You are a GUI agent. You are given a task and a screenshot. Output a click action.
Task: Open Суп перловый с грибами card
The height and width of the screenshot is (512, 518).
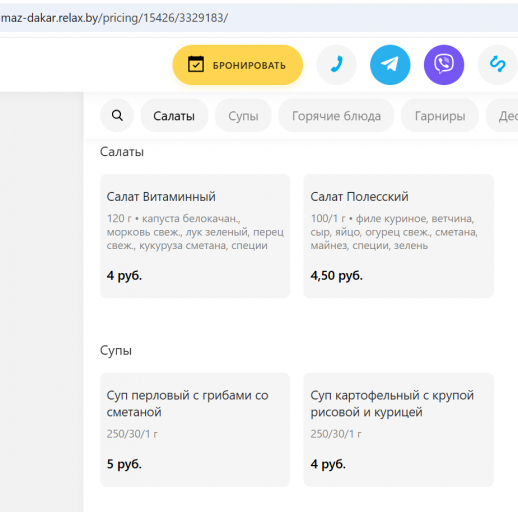[x=195, y=429]
